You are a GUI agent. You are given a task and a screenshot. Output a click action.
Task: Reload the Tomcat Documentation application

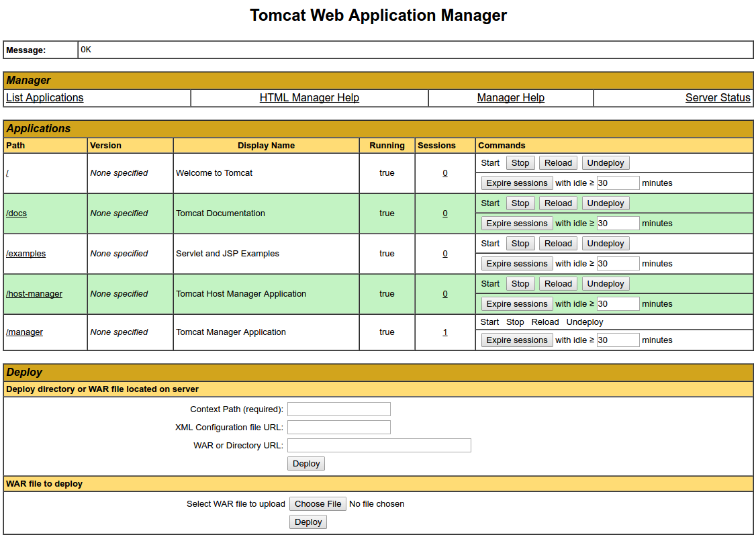558,203
